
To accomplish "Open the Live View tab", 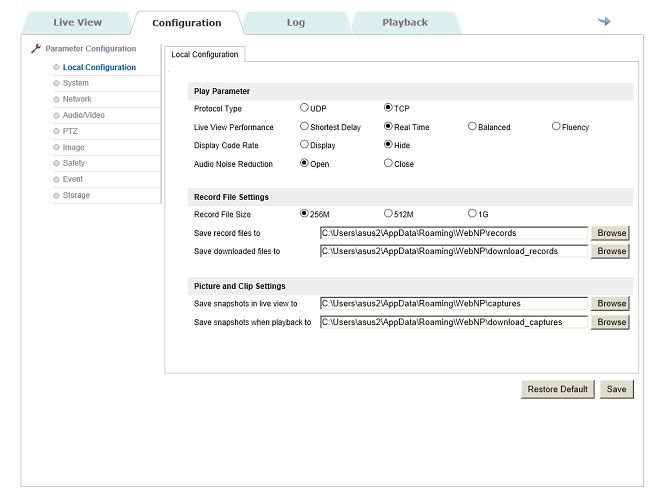I will coord(77,22).
